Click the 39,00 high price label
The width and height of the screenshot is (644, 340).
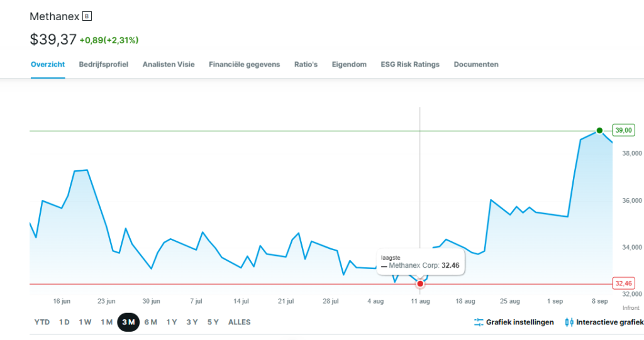point(623,130)
